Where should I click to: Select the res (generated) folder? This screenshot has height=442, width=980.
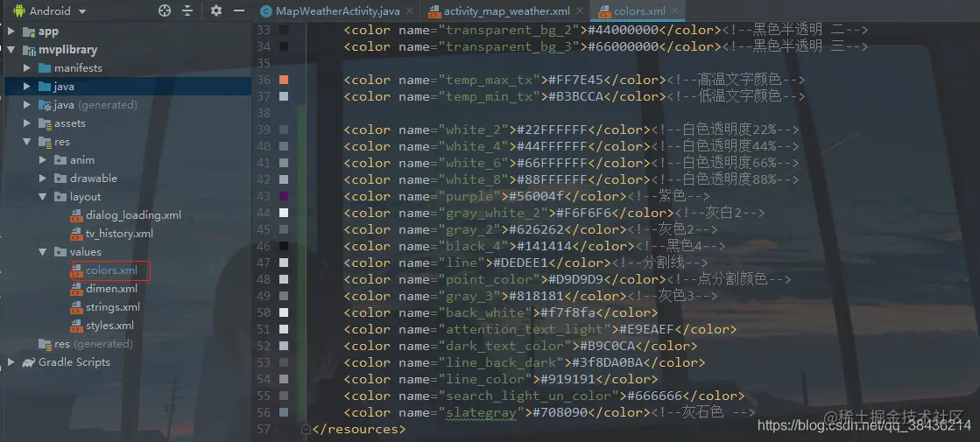93,344
